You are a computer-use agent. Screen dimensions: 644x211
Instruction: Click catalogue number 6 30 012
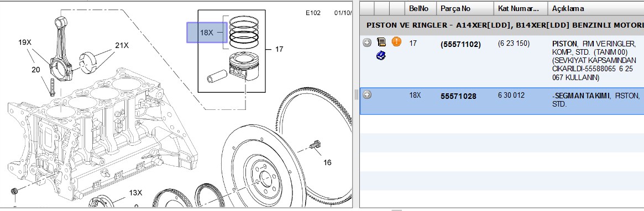pyautogui.click(x=511, y=95)
